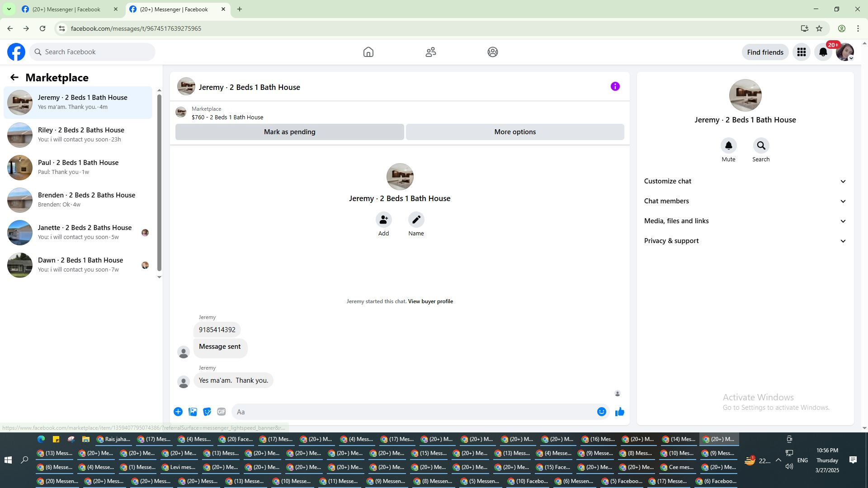This screenshot has height=488, width=868.
Task: Open Paul 2 Beds 1 Bath House chat
Action: tap(78, 167)
